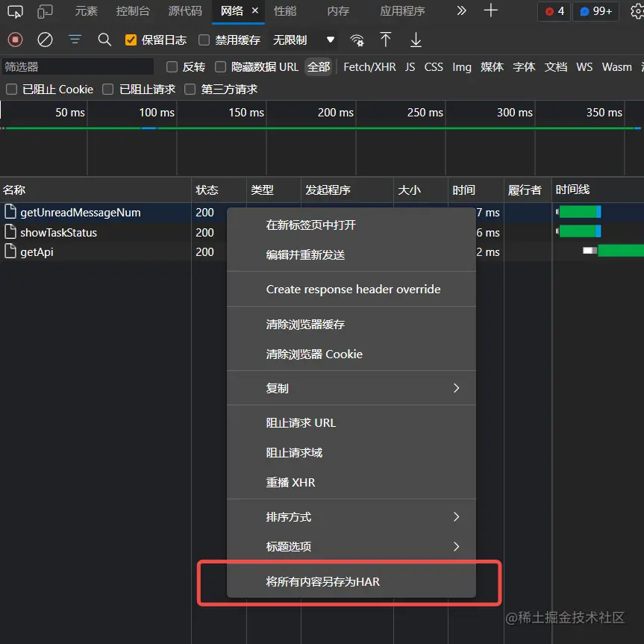Expand the 复制 submenu
644x644 pixels.
pyautogui.click(x=351, y=388)
